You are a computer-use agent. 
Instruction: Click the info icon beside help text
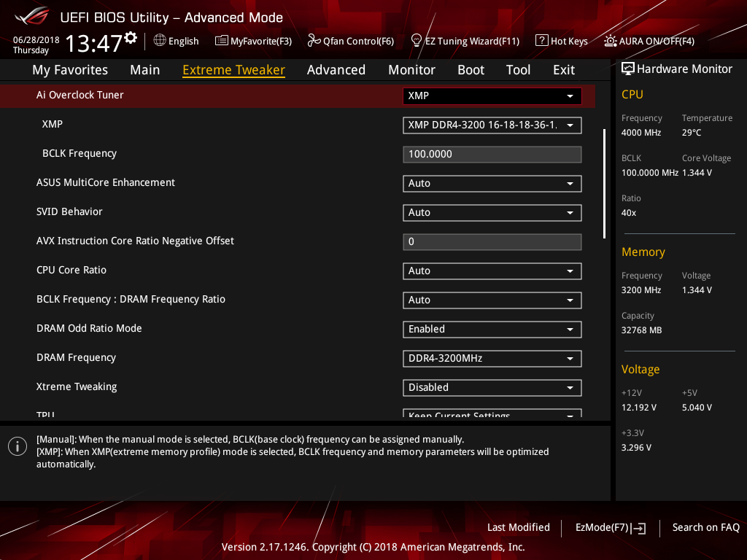click(18, 446)
